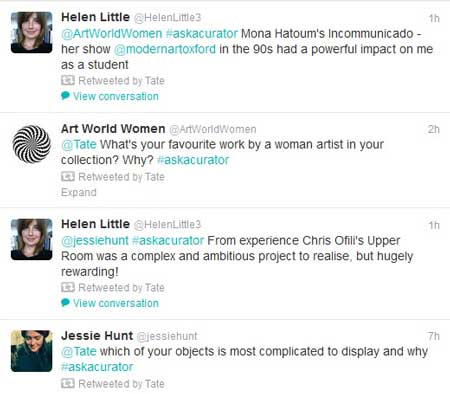Click the 2h timestamp on Art World Women tweet
The height and width of the screenshot is (394, 450).
tap(434, 129)
